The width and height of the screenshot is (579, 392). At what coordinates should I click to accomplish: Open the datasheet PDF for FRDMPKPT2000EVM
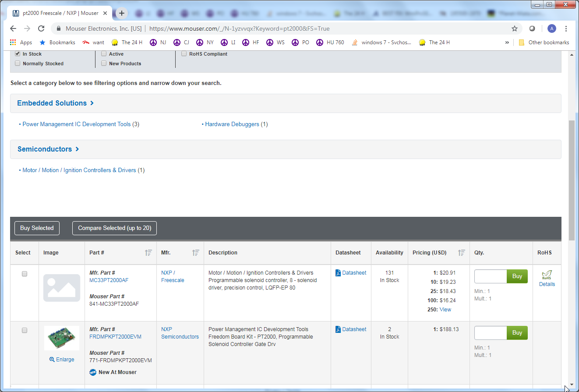[x=351, y=329]
